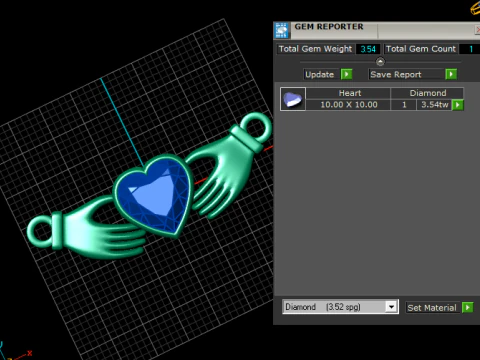The width and height of the screenshot is (480, 360).
Task: Click the gem quantity cell showing 1
Action: [404, 105]
